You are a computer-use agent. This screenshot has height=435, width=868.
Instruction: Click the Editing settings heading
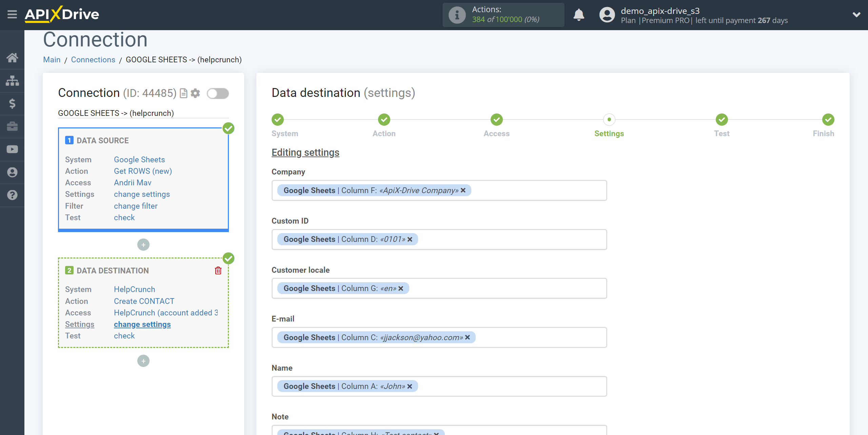(305, 152)
